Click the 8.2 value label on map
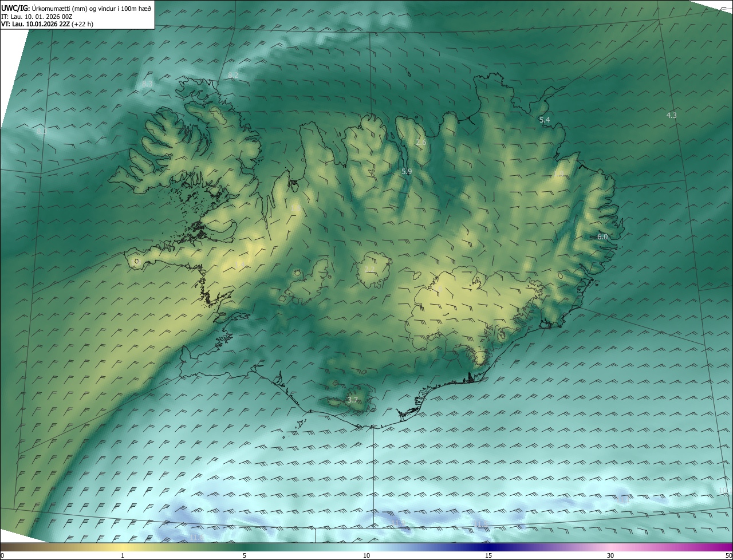This screenshot has height=560, width=733. click(233, 75)
